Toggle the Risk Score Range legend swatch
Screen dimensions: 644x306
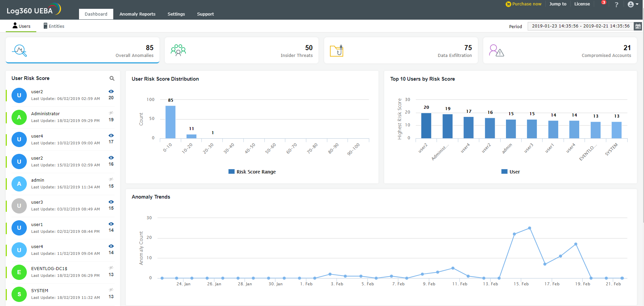pyautogui.click(x=232, y=172)
